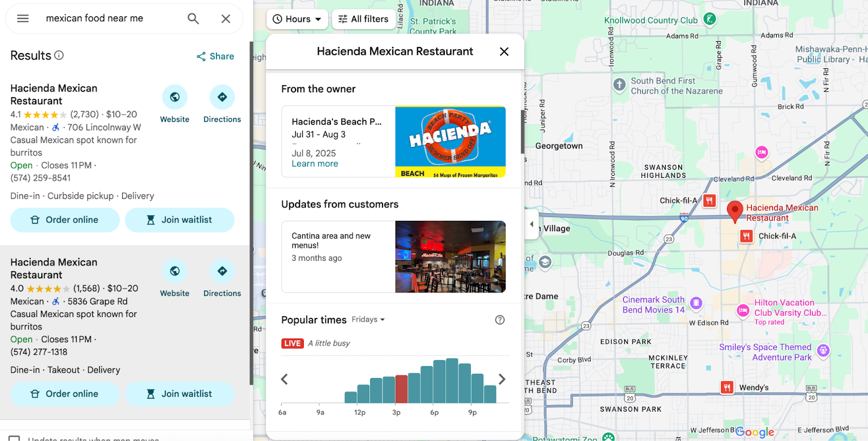
Task: Collapse the side panel arrow
Action: click(x=532, y=224)
